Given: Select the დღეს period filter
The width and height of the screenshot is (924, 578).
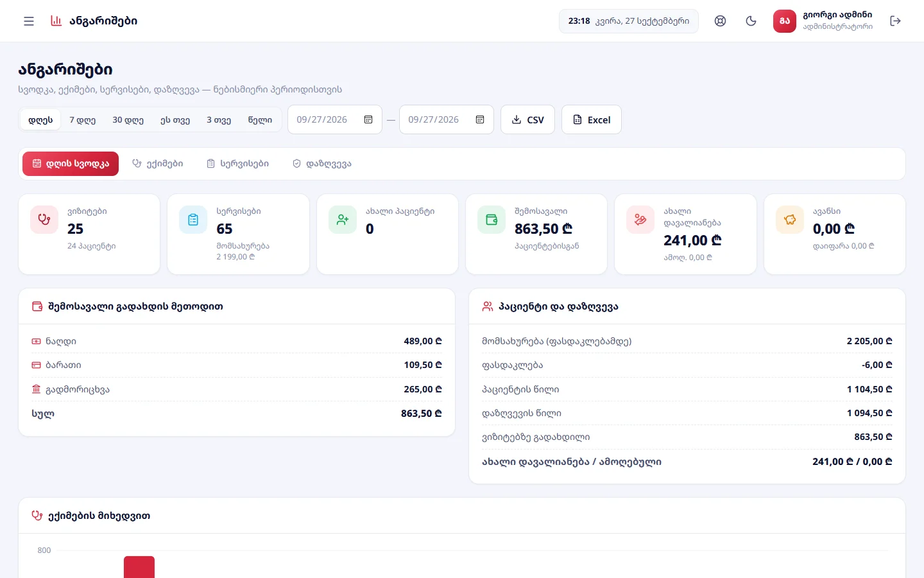Looking at the screenshot, I should [x=40, y=119].
